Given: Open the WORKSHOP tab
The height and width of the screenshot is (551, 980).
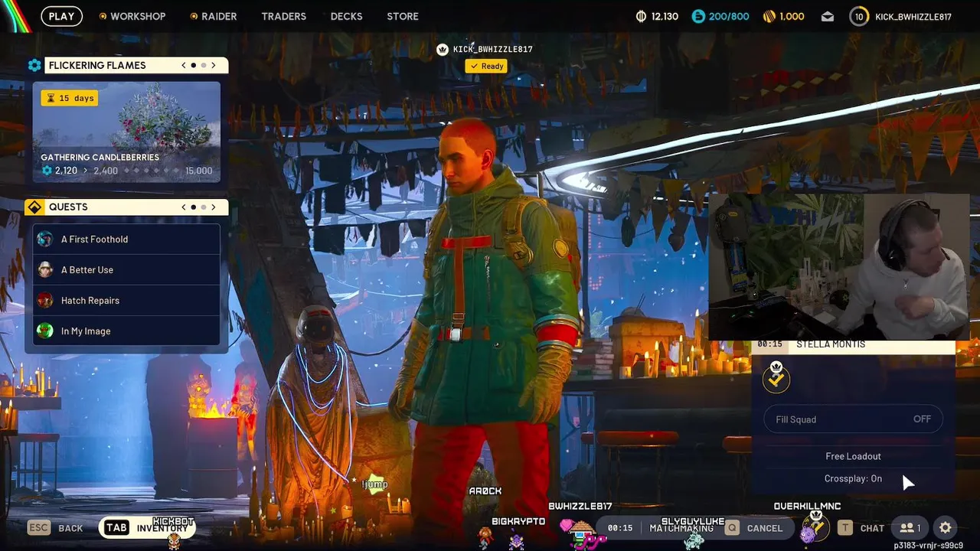Looking at the screenshot, I should (x=132, y=16).
